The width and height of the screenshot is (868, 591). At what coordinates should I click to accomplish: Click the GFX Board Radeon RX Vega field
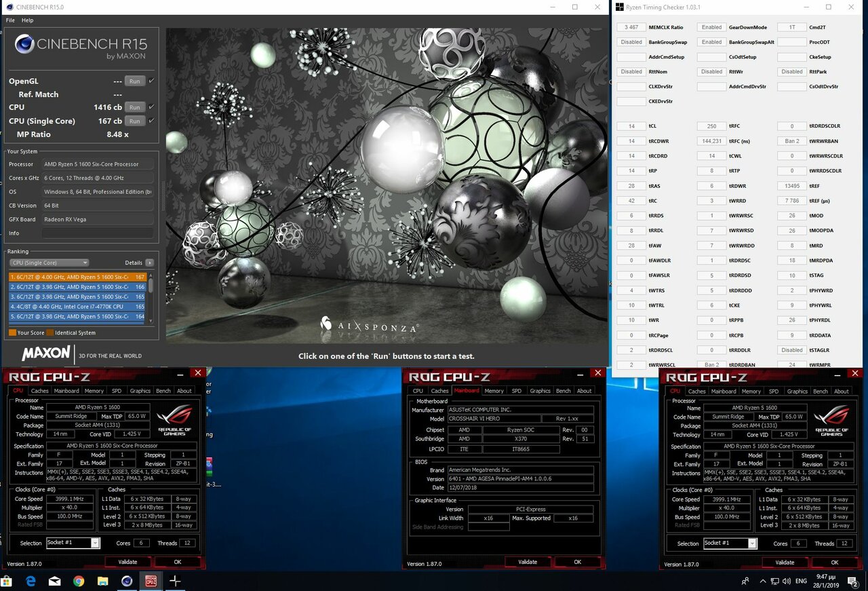(98, 219)
